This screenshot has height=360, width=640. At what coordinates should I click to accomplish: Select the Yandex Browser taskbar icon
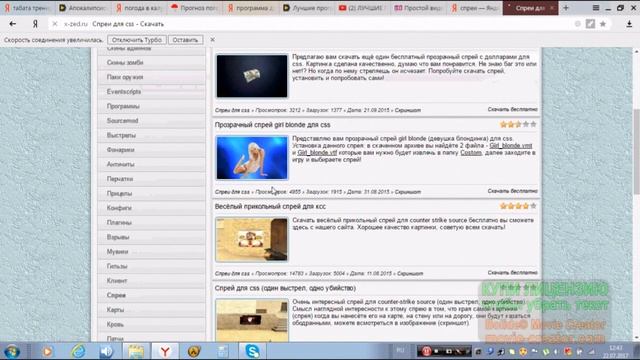click(x=165, y=351)
